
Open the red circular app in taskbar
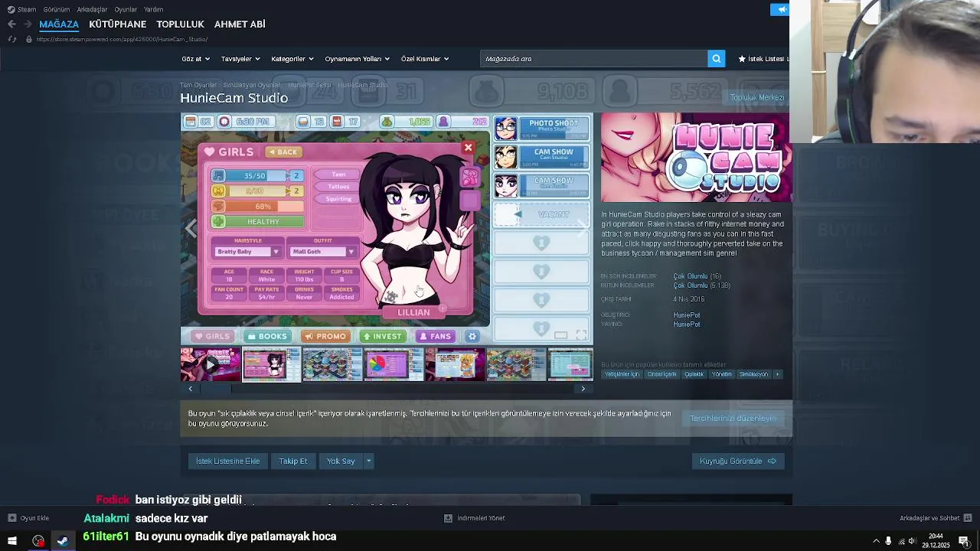tap(38, 541)
